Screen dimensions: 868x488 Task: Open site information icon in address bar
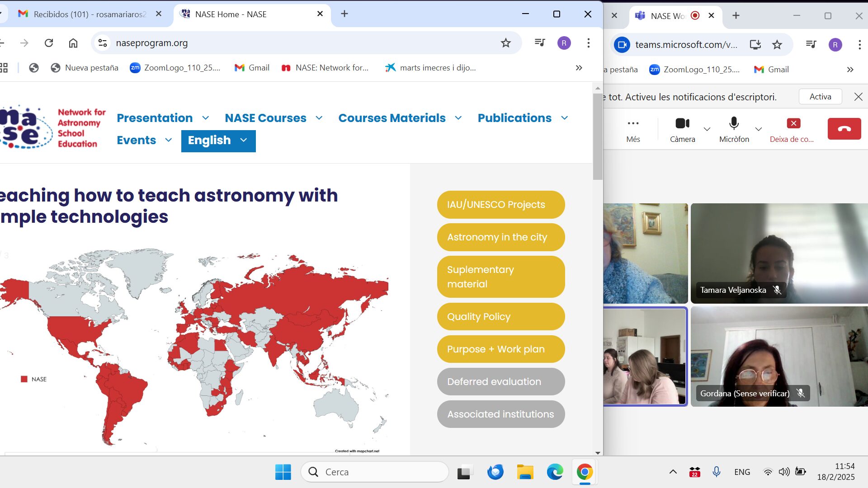(103, 43)
